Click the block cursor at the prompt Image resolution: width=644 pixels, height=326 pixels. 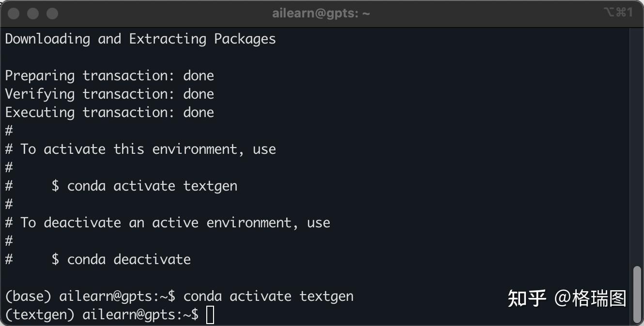pyautogui.click(x=210, y=315)
